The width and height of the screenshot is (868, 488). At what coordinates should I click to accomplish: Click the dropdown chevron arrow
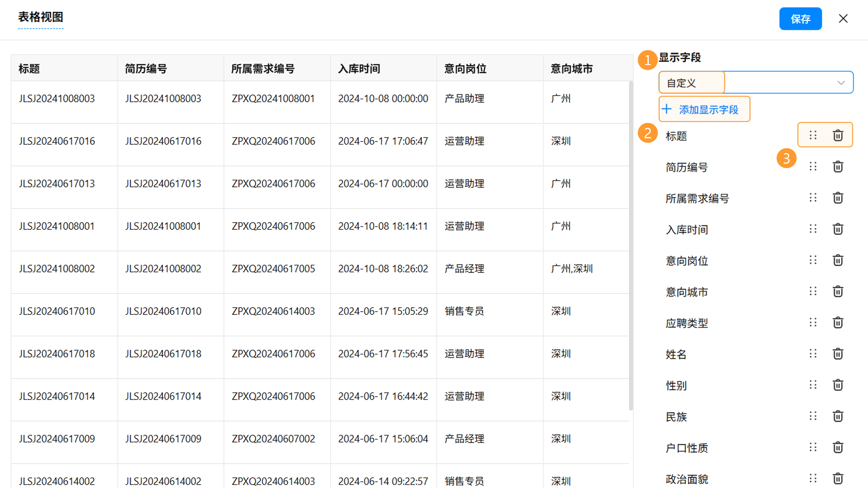click(x=841, y=82)
